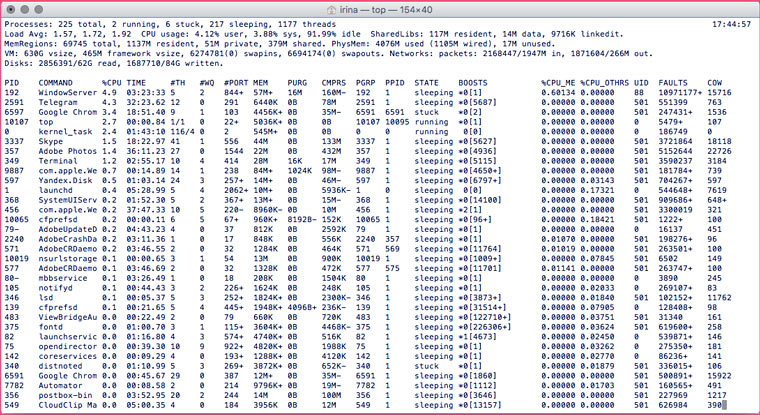The height and width of the screenshot is (415, 760).
Task: Select the lsd process entry
Action: point(46,298)
